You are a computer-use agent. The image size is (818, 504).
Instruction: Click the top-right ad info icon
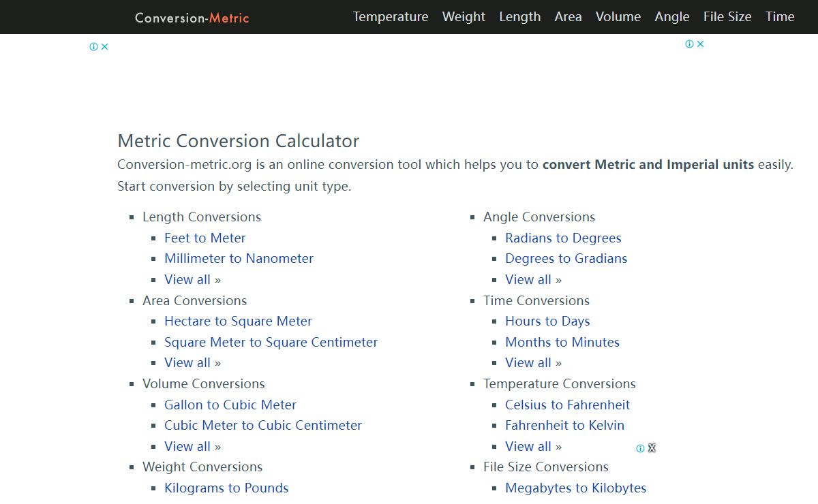pos(690,44)
